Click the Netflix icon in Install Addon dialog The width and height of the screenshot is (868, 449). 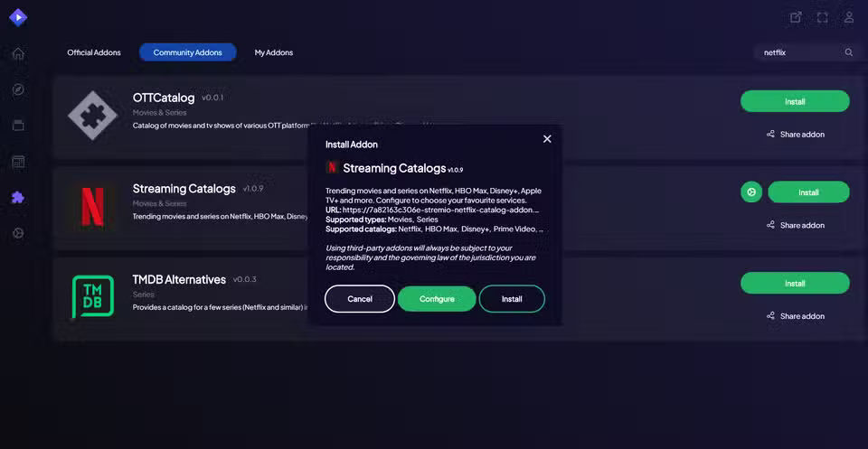[x=332, y=167]
